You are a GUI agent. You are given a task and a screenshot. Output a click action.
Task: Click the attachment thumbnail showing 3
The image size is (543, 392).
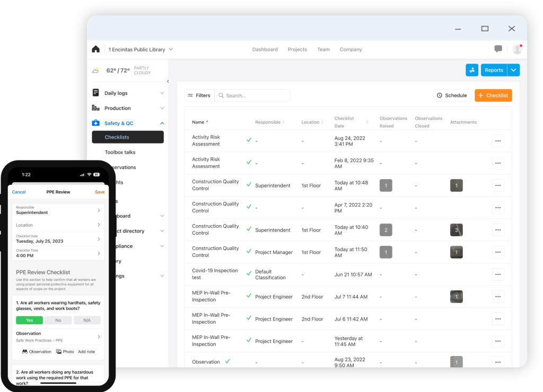click(456, 230)
